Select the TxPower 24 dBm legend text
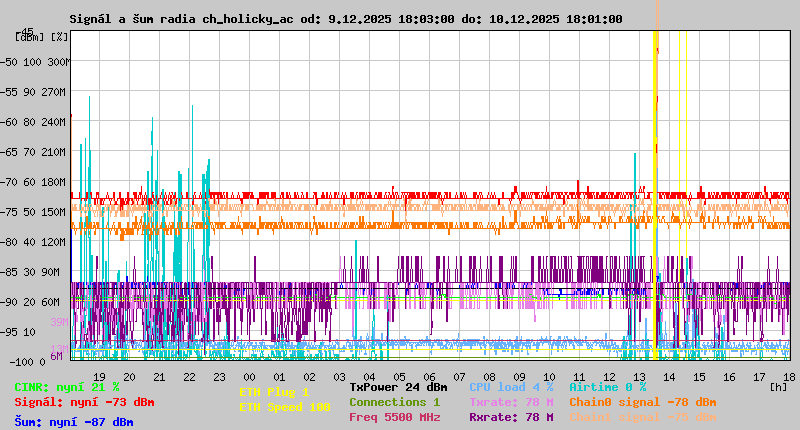This screenshot has height=430, width=800. tap(398, 387)
